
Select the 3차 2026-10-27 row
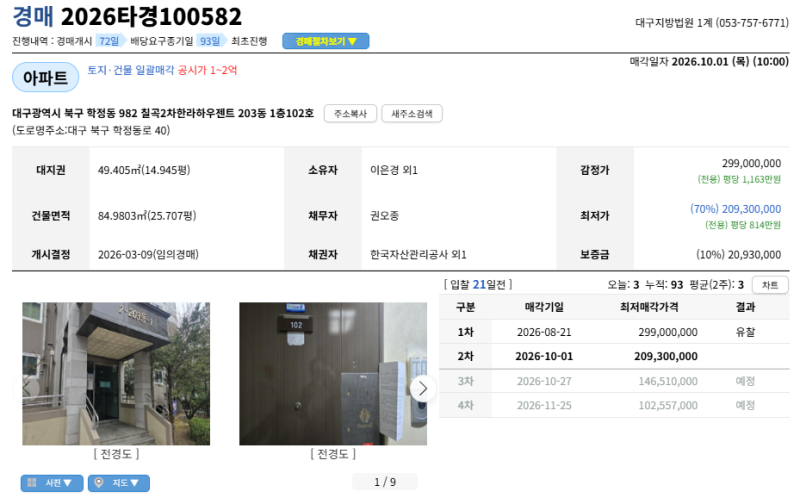[614, 381]
